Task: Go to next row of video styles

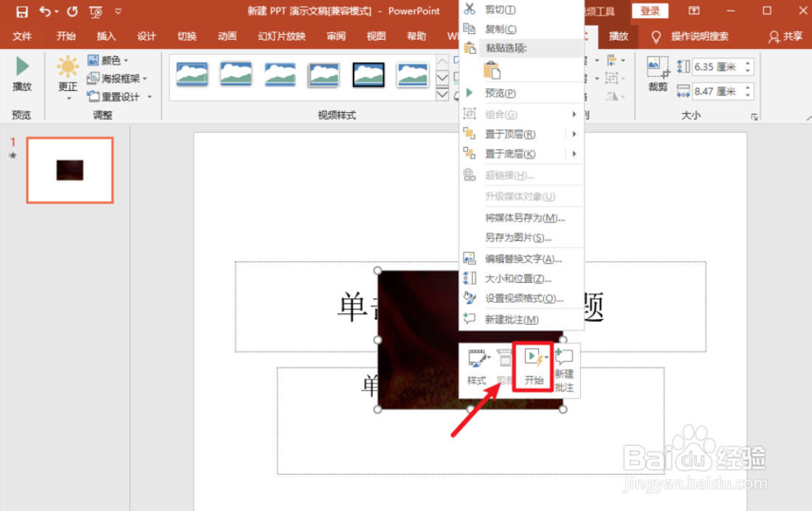Action: click(x=442, y=78)
